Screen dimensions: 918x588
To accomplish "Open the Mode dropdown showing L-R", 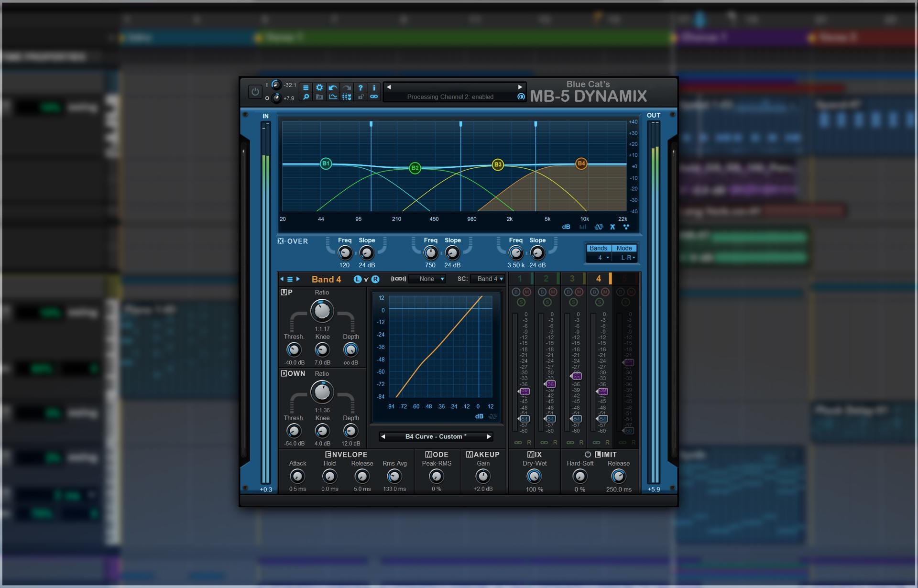I will click(625, 258).
